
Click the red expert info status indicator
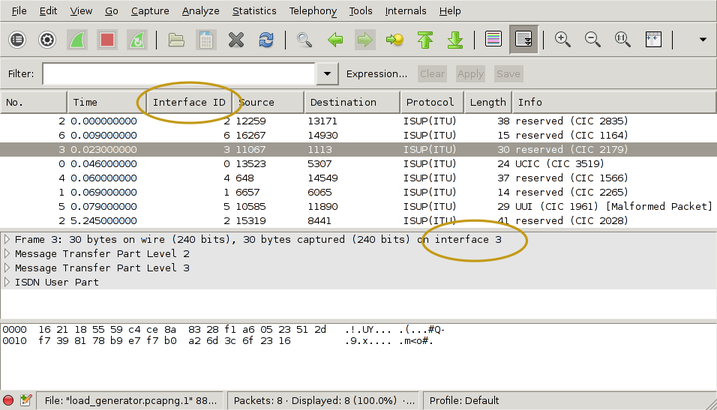[x=8, y=400]
